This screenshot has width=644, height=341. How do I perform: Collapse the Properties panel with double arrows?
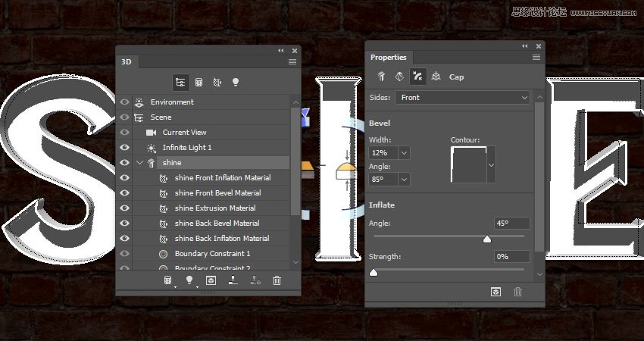(x=525, y=46)
